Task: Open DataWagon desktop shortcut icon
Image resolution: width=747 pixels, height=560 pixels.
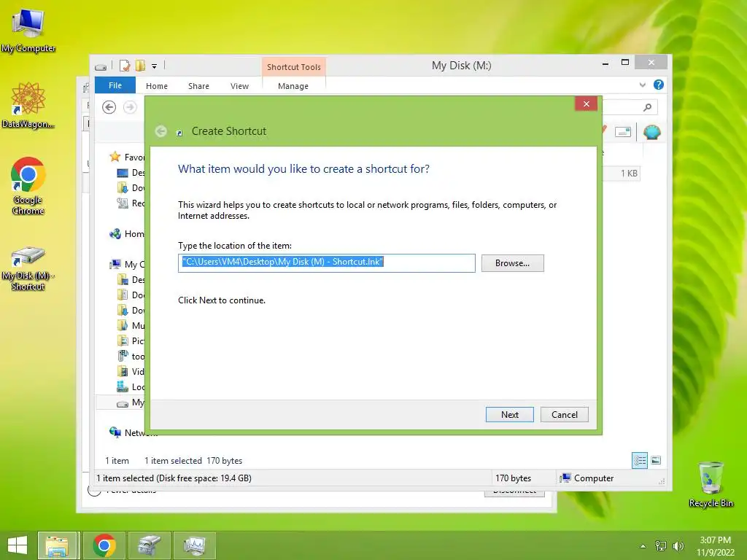Action: coord(28,105)
